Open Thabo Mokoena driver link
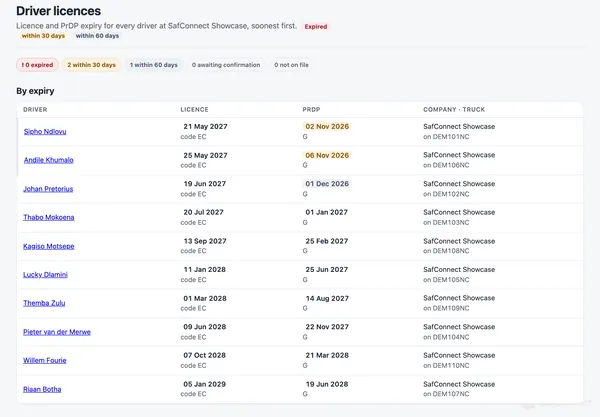The width and height of the screenshot is (600, 417). point(49,217)
